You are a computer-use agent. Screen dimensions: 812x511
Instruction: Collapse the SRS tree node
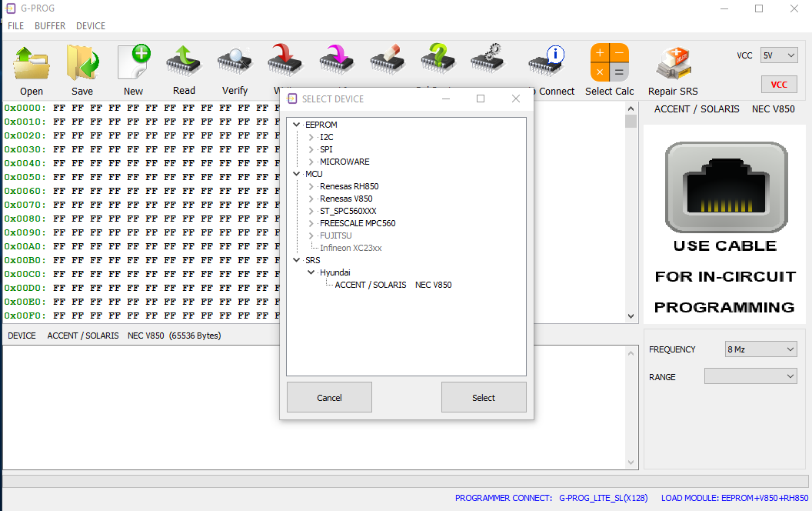tap(297, 260)
